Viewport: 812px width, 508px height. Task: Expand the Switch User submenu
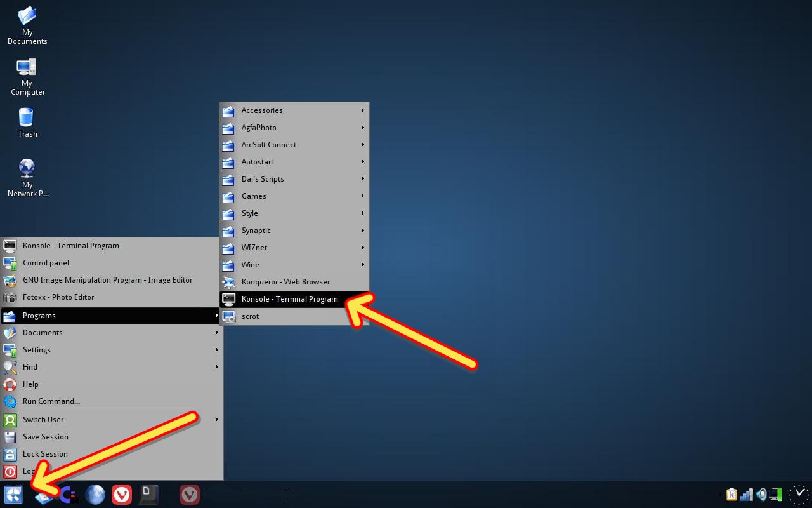(x=112, y=420)
